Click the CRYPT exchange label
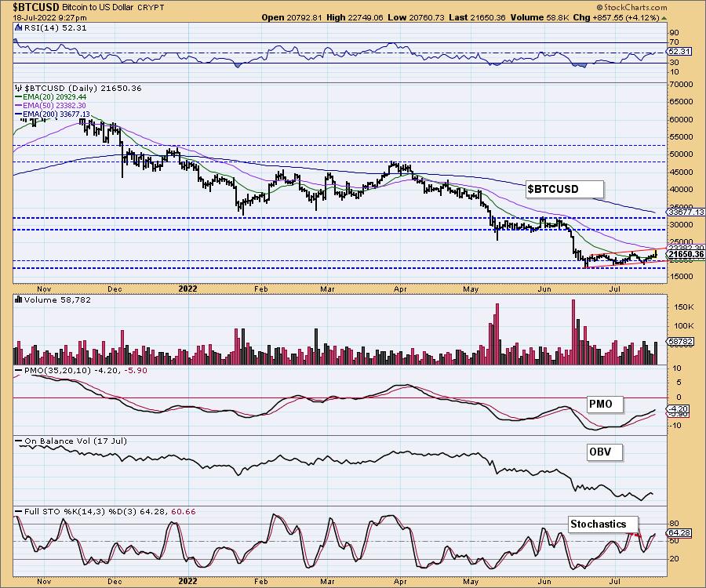The width and height of the screenshot is (706, 588). tap(150, 8)
